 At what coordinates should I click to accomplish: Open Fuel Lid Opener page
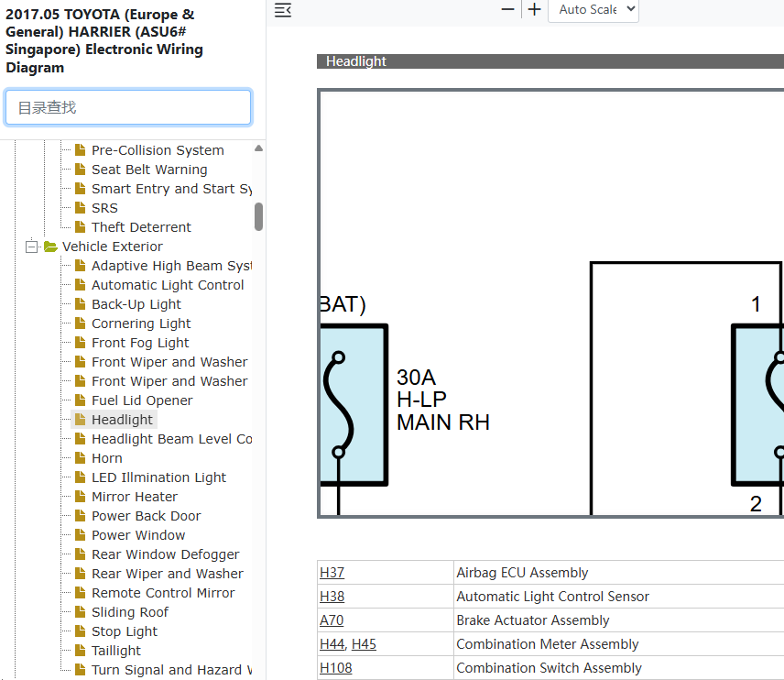click(x=142, y=400)
